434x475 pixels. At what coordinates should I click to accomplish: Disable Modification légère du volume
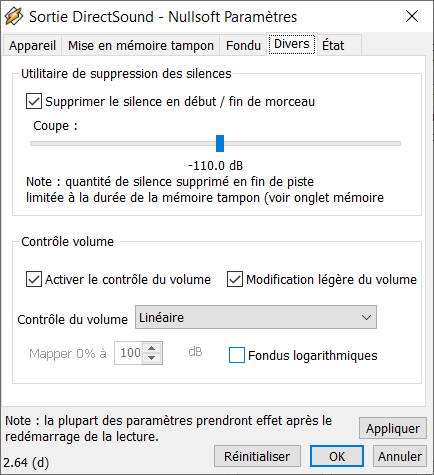tap(235, 279)
